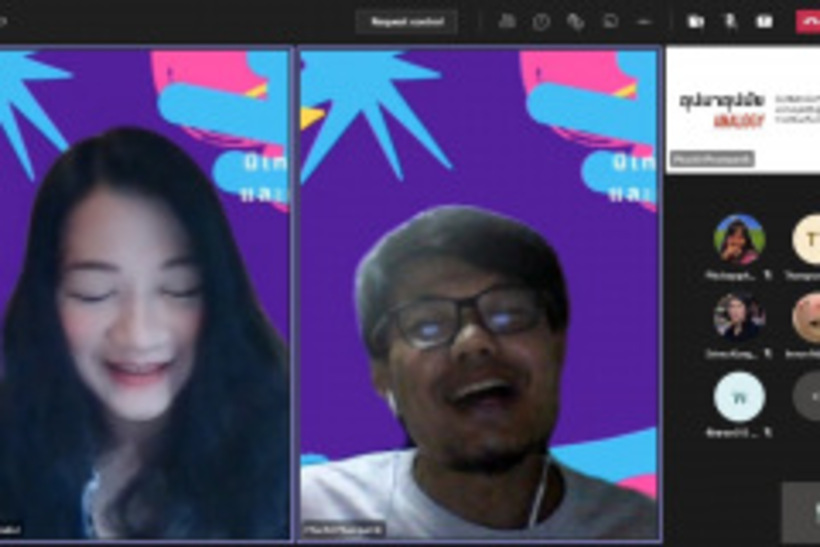Open the shared Analogy presentation thumbnail
Screen dimensions: 820x547
tap(743, 105)
